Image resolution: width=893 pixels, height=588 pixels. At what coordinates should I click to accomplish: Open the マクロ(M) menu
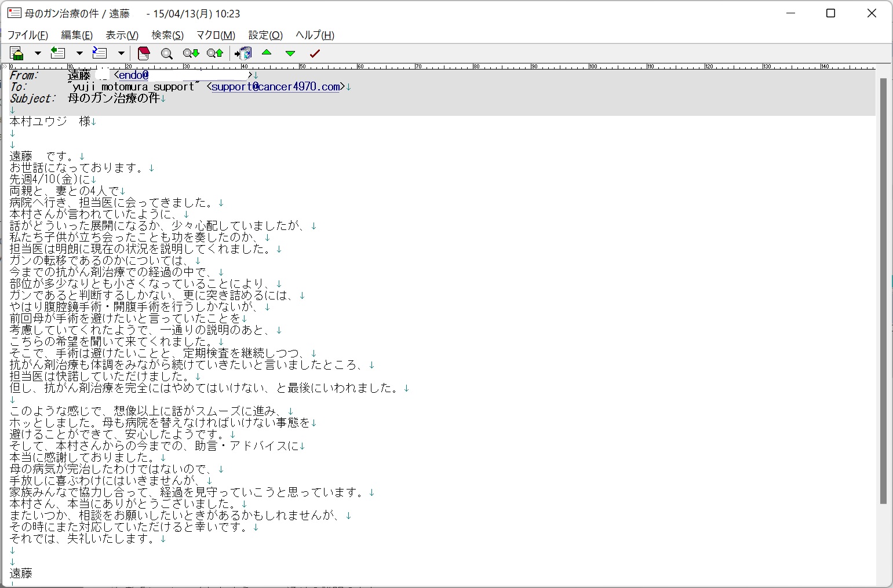(x=216, y=35)
